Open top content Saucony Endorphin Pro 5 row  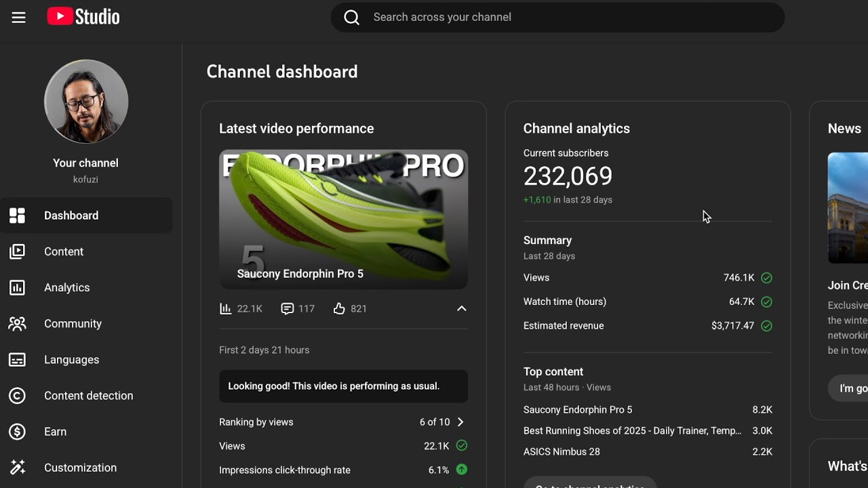click(648, 410)
